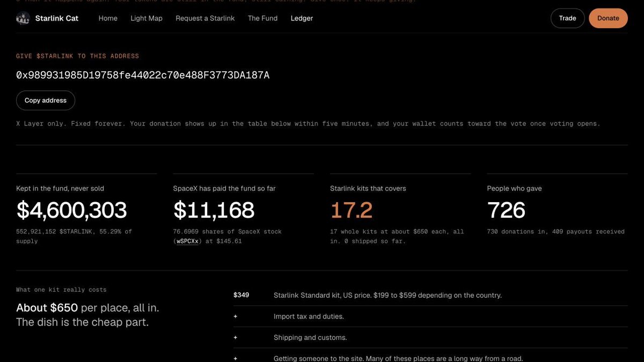Screen dimensions: 644x362
Task: Open the Starlink Cat brand name link
Action: point(56,18)
